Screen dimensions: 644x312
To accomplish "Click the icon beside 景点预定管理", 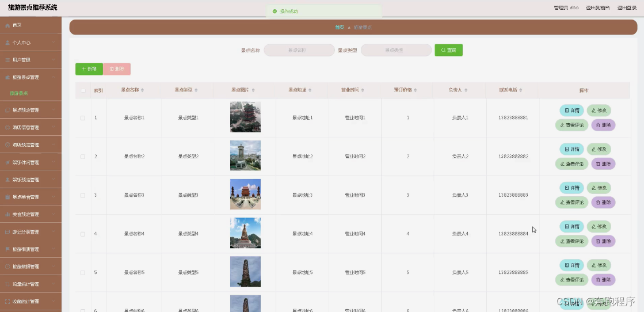I will click(7, 110).
